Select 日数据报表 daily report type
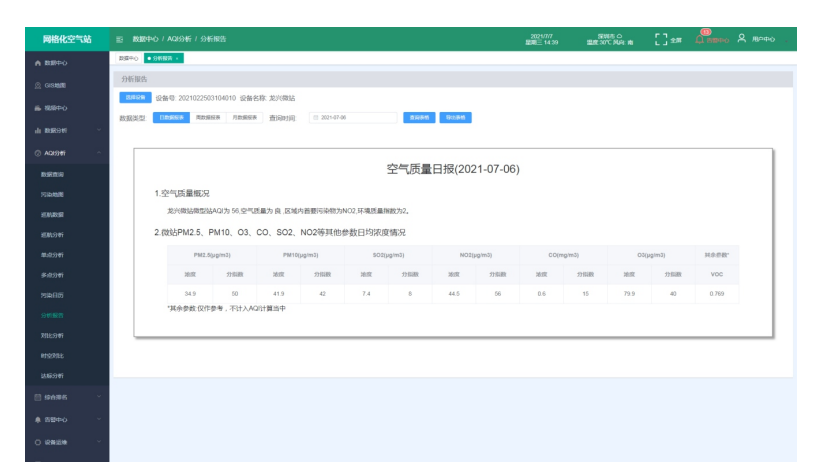This screenshot has width=821, height=475. coord(170,117)
